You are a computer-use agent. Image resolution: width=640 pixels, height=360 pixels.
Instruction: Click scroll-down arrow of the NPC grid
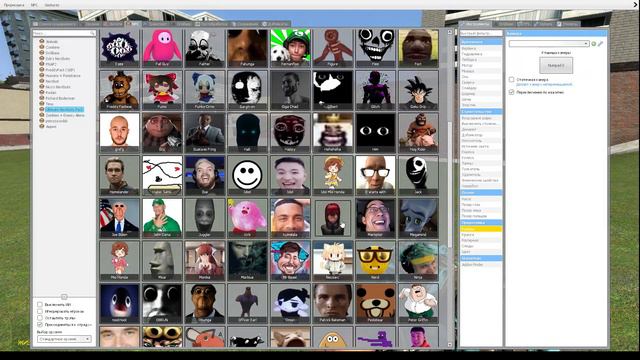(x=450, y=345)
